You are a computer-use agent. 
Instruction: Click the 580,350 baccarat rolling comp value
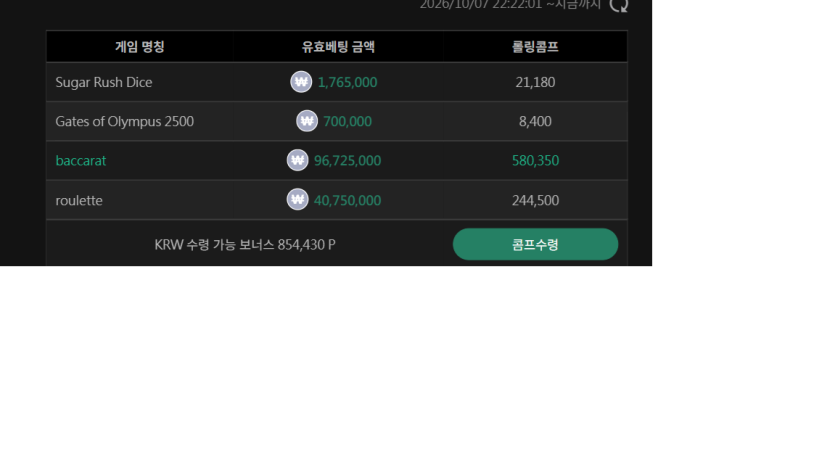pyautogui.click(x=535, y=161)
